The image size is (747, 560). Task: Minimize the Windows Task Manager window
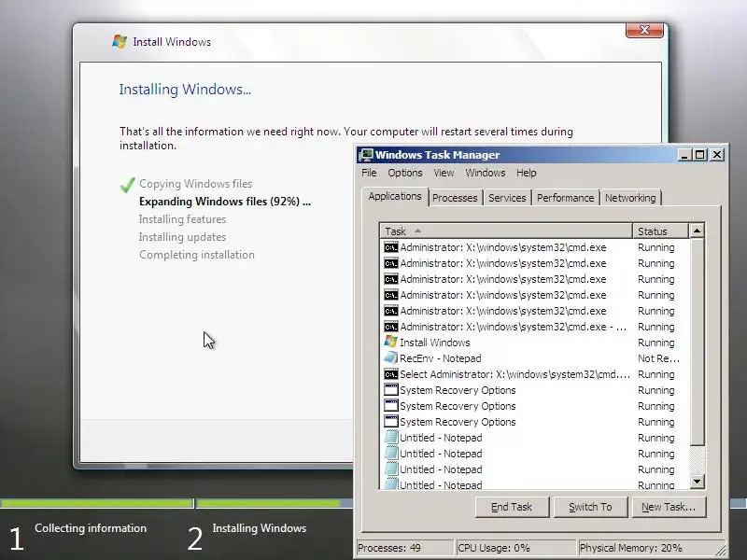pos(684,155)
